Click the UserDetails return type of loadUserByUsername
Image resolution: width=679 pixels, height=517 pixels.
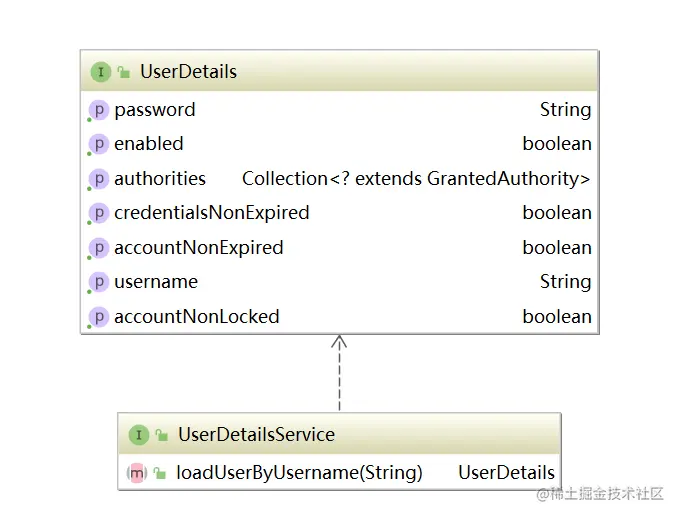(x=506, y=473)
